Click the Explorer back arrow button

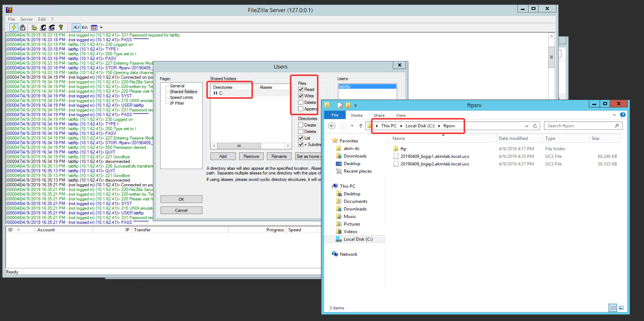pyautogui.click(x=332, y=126)
